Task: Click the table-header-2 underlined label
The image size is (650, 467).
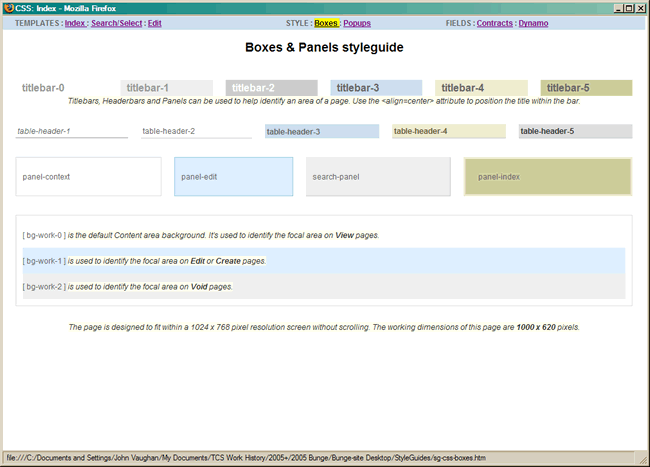Action: [196, 131]
